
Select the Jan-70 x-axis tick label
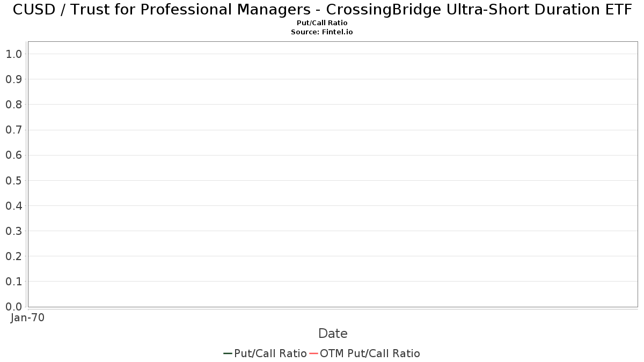point(27,317)
